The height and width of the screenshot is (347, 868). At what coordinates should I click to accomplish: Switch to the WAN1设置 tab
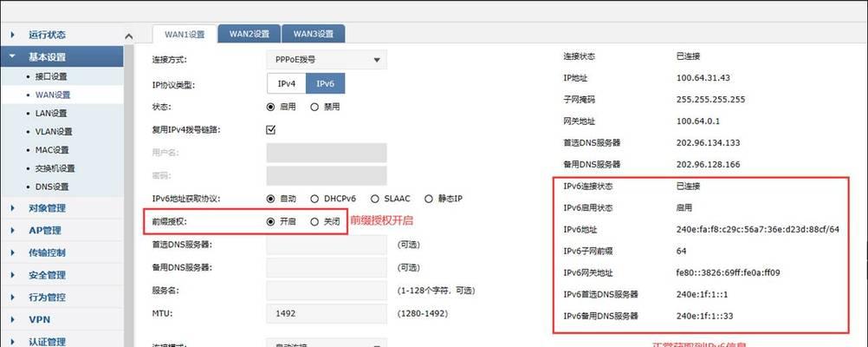[185, 34]
